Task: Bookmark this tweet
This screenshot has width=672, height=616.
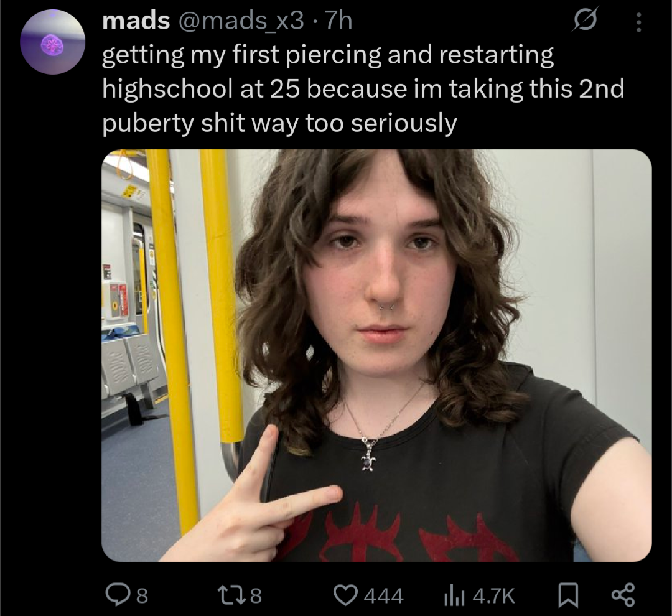Action: [x=568, y=597]
